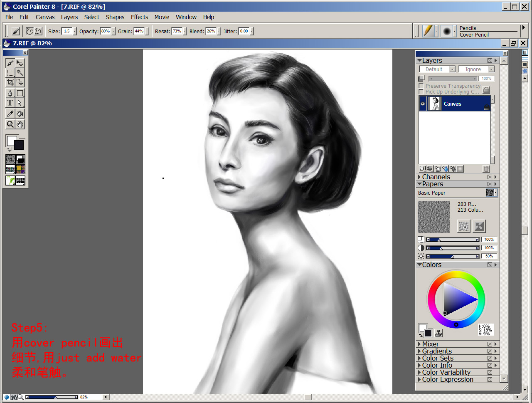Collapse the Layers panel
This screenshot has width=532, height=403.
tap(419, 61)
